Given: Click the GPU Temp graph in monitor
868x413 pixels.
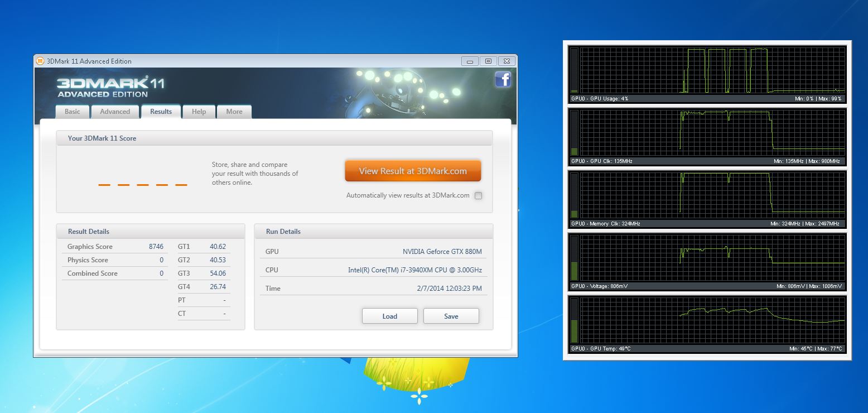Looking at the screenshot, I should coord(712,320).
